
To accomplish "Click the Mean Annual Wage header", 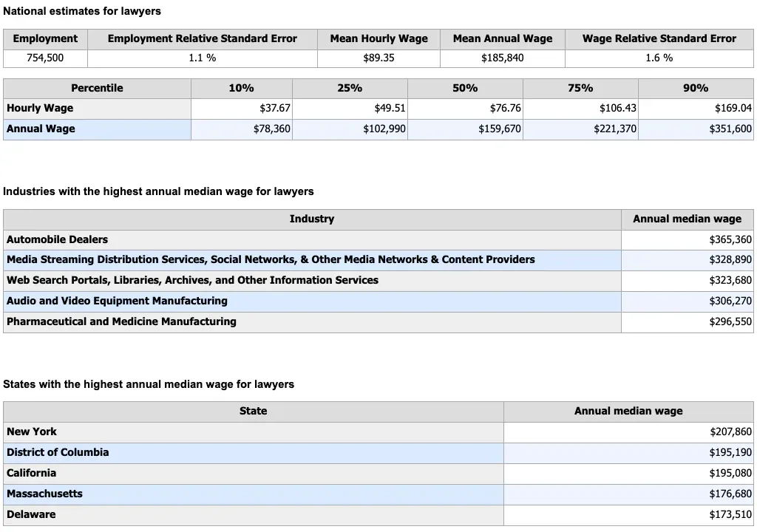I will (503, 38).
